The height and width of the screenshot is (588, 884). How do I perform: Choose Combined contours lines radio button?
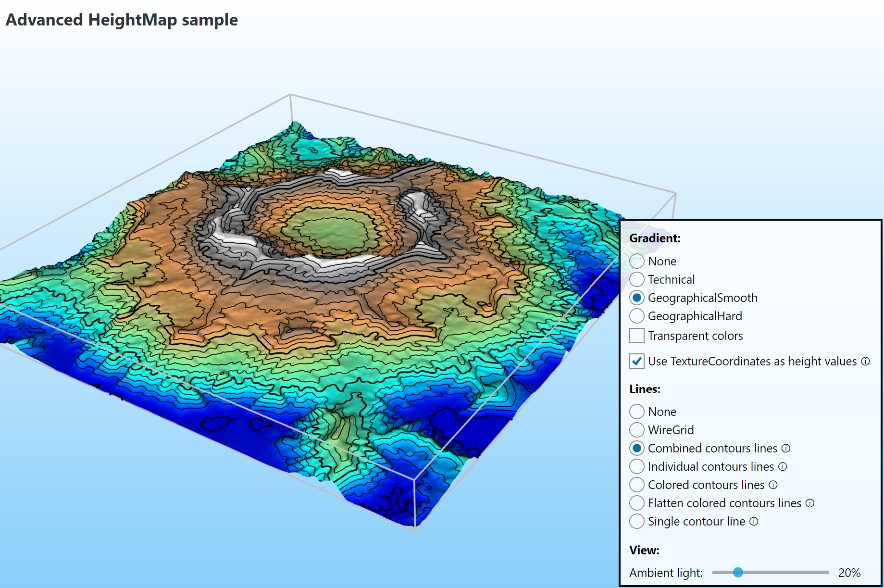pos(637,448)
